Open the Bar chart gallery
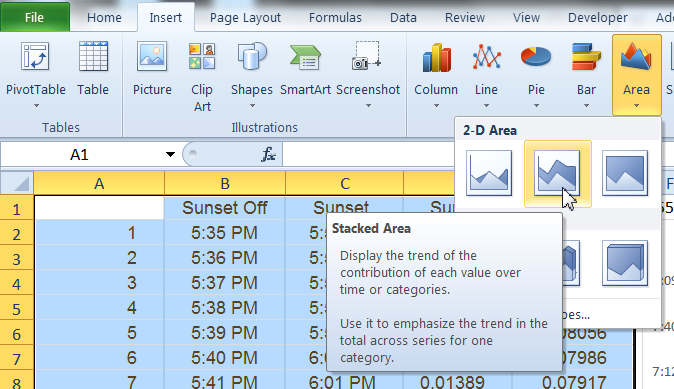Screen dimensions: 674x389 586,74
